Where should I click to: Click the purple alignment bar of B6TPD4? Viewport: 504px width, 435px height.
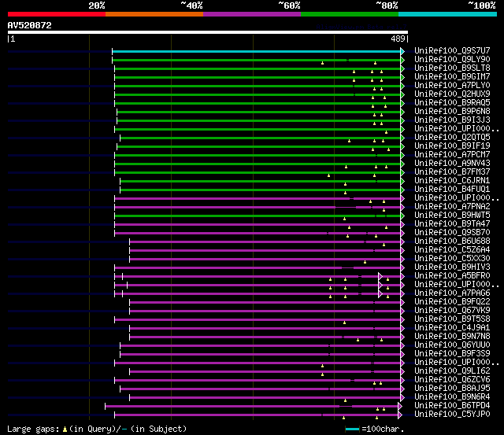point(252,407)
